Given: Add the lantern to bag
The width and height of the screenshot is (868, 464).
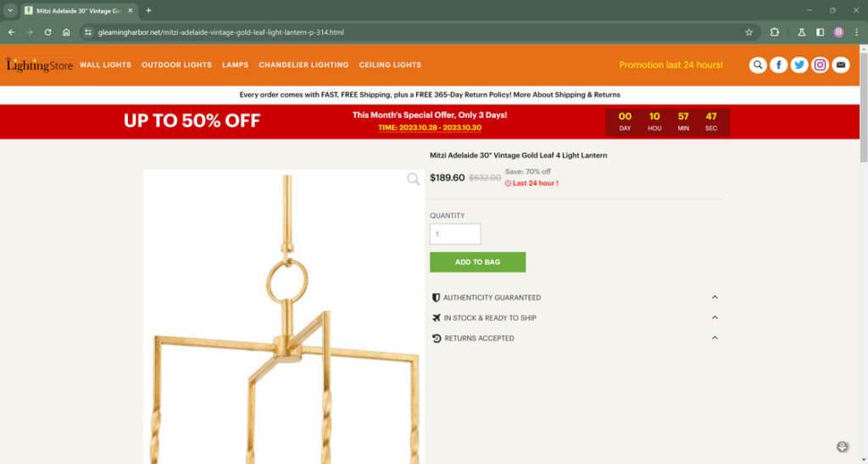Looking at the screenshot, I should point(478,262).
